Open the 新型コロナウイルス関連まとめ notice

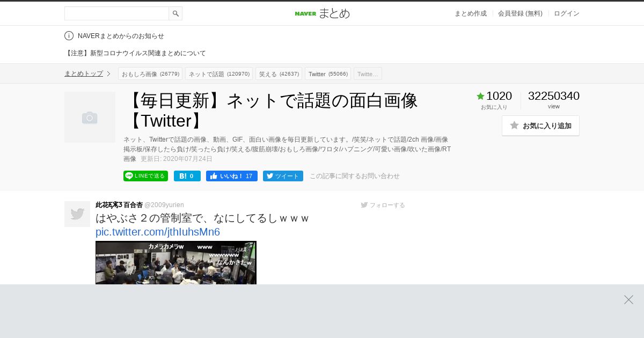pyautogui.click(x=135, y=53)
